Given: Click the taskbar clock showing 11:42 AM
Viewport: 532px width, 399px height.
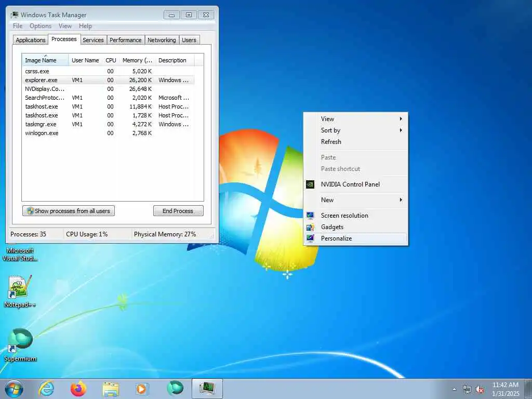Looking at the screenshot, I should pyautogui.click(x=506, y=389).
